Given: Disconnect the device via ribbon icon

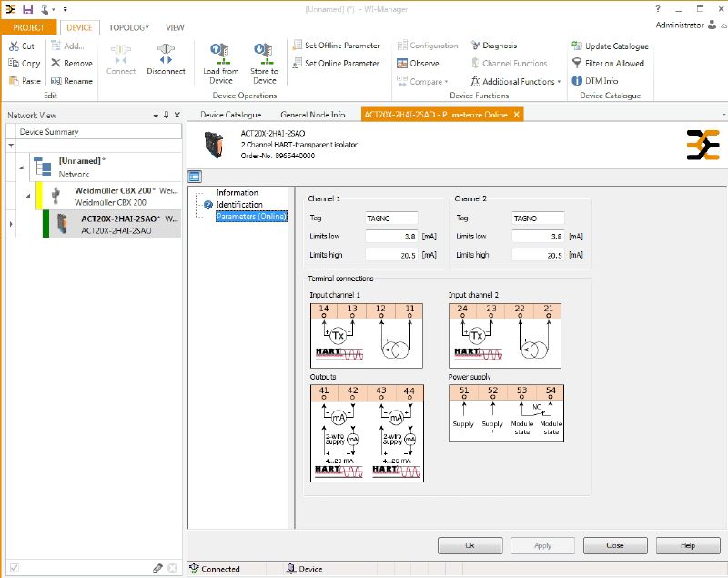Looking at the screenshot, I should click(165, 53).
